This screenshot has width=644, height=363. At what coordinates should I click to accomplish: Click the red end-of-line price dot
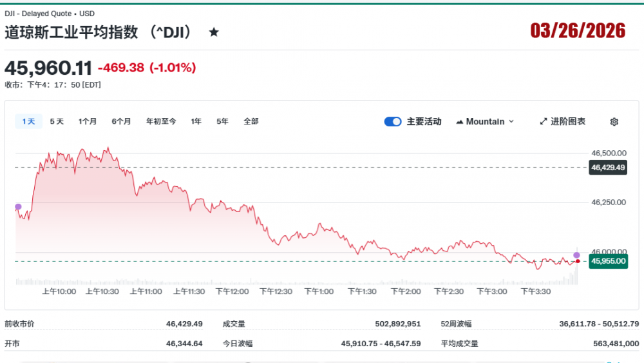[578, 261]
